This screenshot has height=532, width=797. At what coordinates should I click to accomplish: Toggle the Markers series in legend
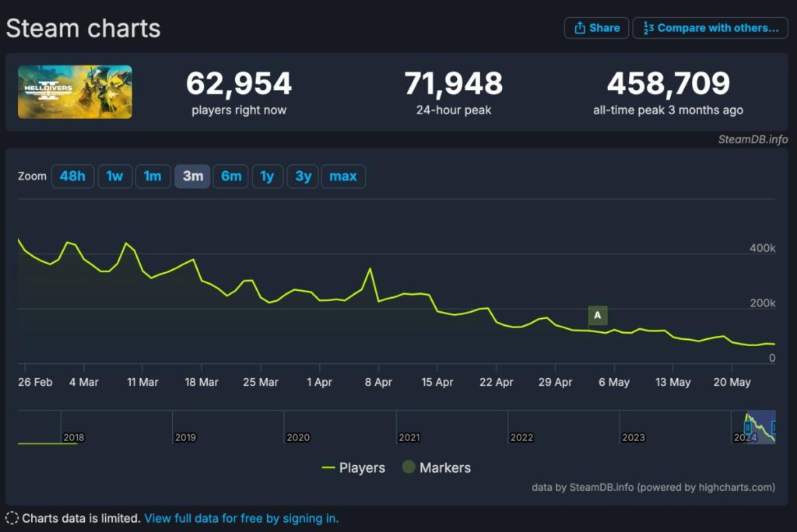click(x=437, y=467)
